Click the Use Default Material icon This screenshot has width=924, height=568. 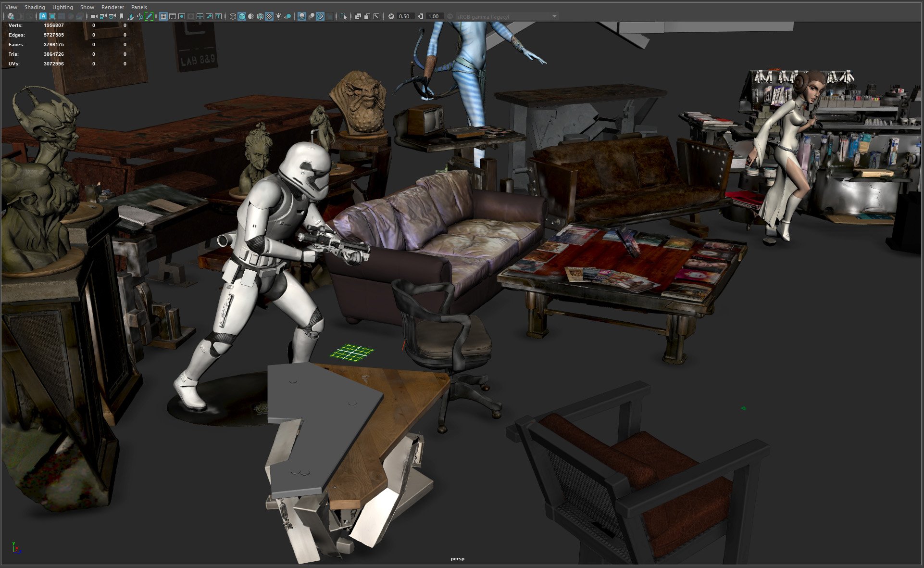click(251, 16)
